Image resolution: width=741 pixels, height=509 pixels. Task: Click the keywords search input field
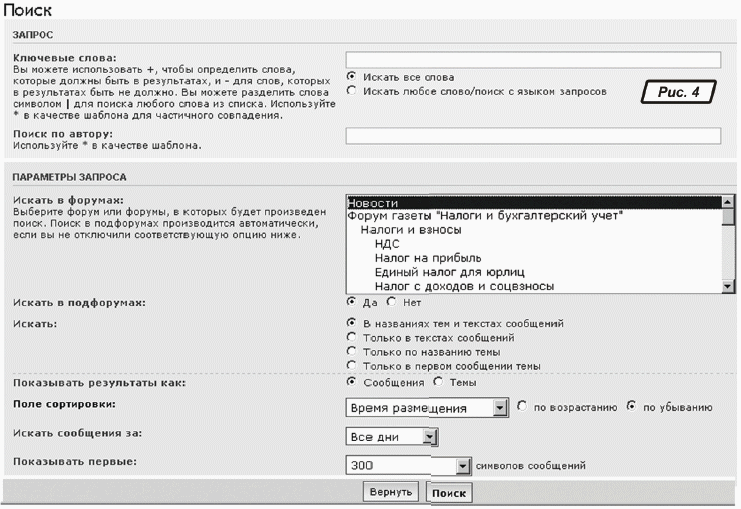[533, 60]
